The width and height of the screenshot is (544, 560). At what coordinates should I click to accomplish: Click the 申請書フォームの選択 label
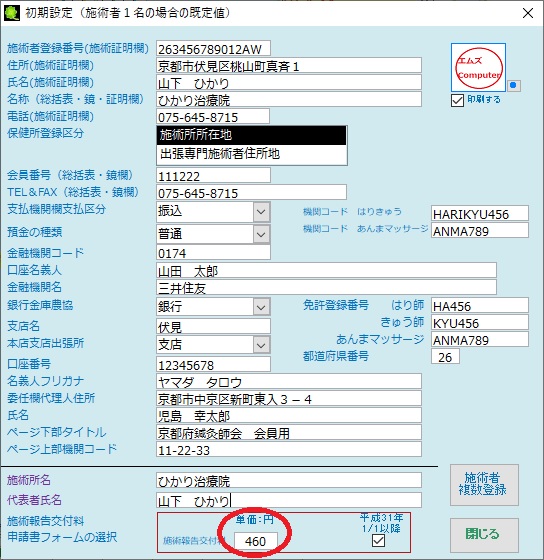point(62,537)
